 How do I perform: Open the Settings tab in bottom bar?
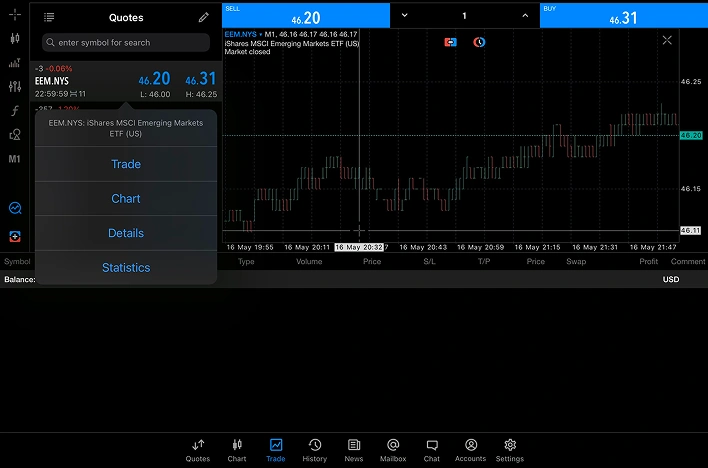[x=510, y=450]
